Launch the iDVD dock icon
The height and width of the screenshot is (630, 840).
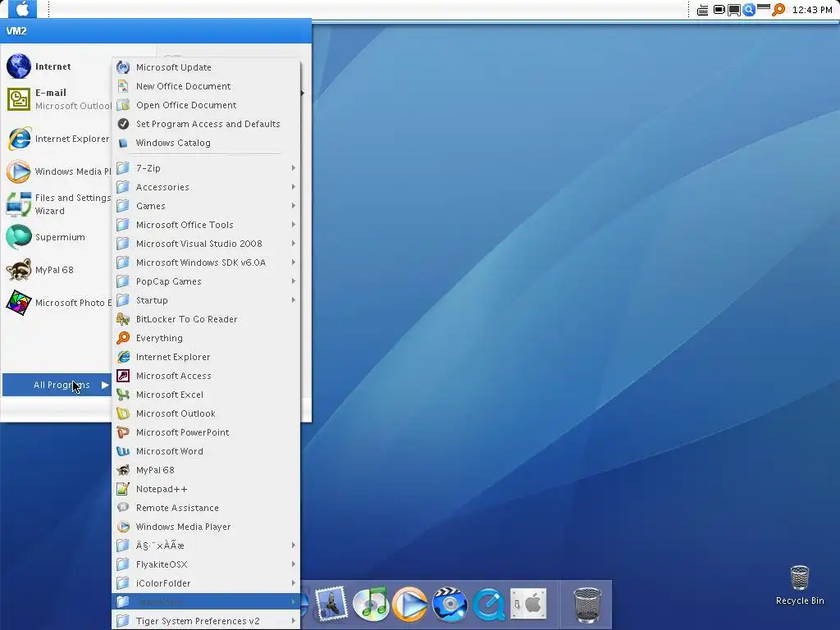(x=450, y=604)
